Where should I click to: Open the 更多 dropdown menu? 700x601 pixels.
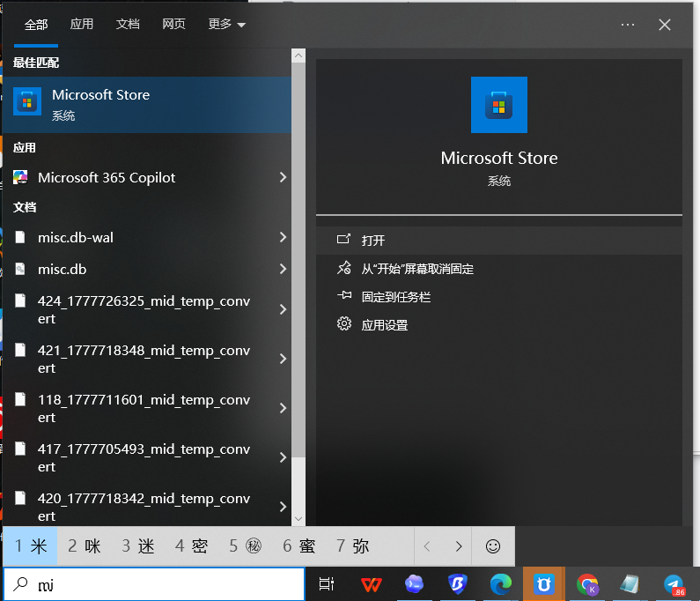[227, 24]
